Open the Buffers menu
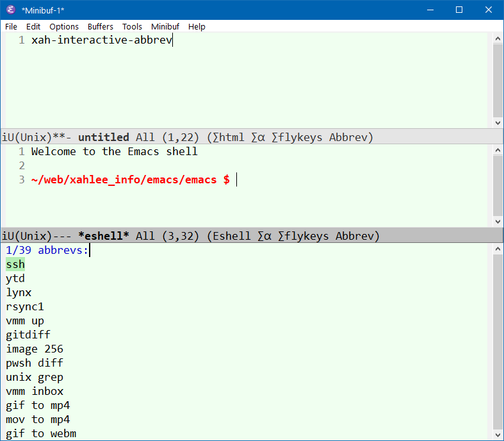The width and height of the screenshot is (504, 441). pyautogui.click(x=101, y=26)
